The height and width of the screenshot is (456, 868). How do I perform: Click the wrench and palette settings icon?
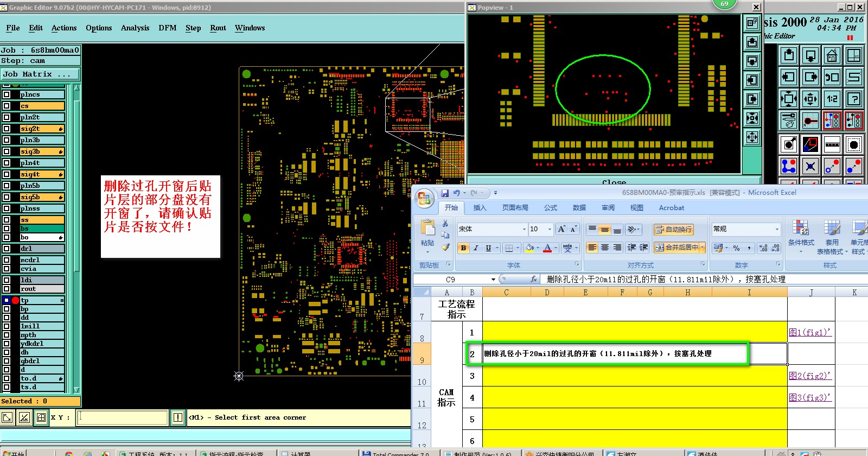[789, 121]
